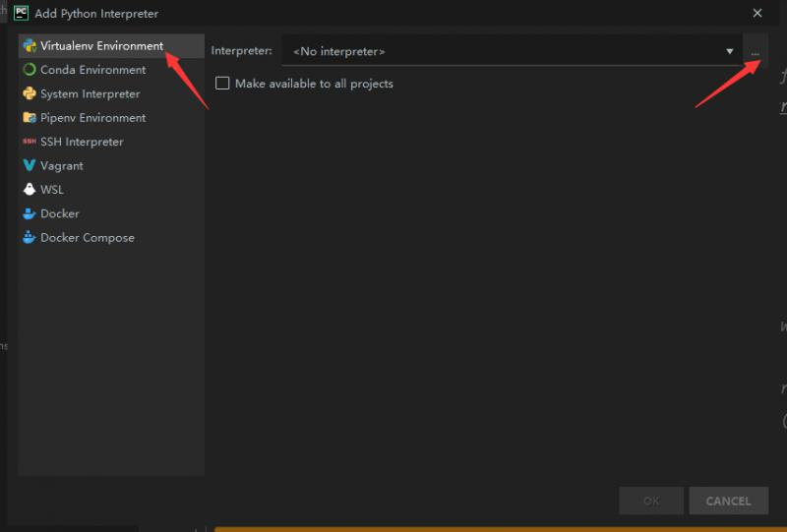Click the Docker Compose icon
This screenshot has height=532, width=787.
click(30, 237)
